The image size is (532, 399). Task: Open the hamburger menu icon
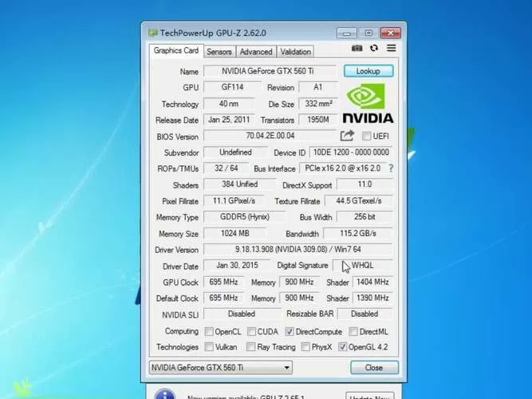[x=391, y=48]
